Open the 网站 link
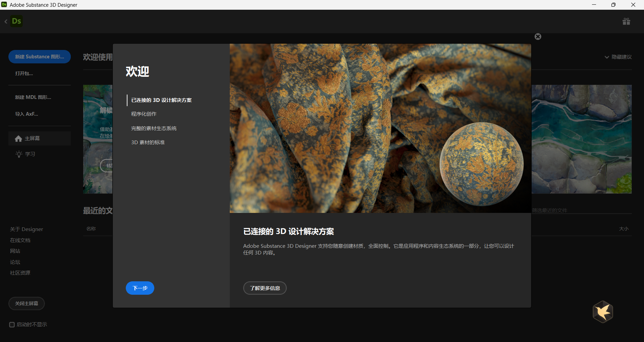 (15, 251)
